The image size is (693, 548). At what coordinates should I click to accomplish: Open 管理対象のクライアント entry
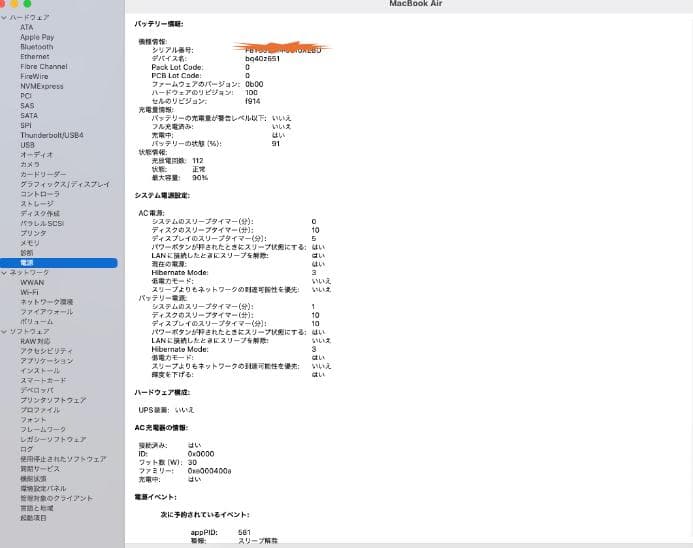pyautogui.click(x=57, y=498)
